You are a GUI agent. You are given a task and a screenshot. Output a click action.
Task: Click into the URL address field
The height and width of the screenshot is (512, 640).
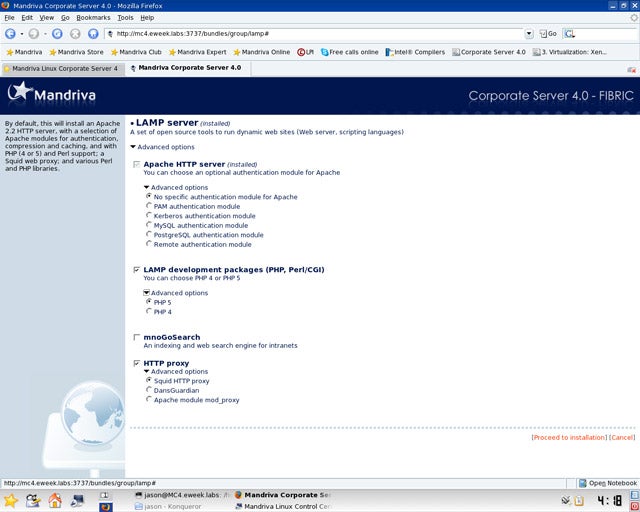pyautogui.click(x=314, y=34)
